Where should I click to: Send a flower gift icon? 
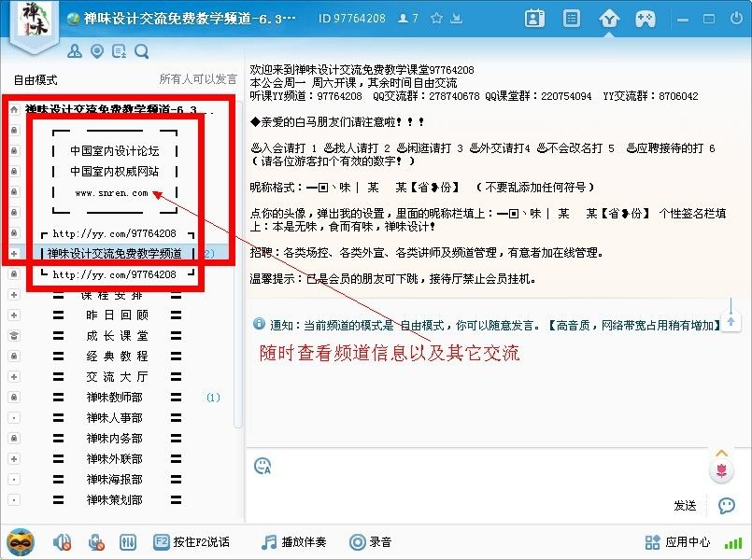722,471
